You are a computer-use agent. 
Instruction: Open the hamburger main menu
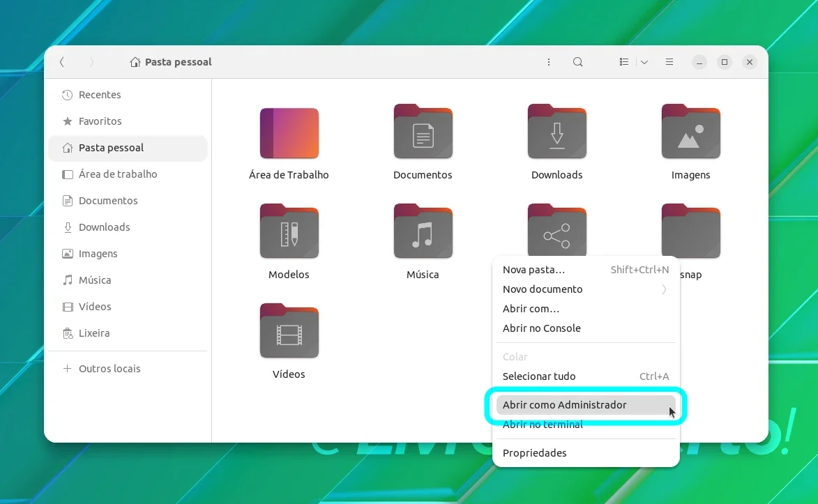coord(669,62)
